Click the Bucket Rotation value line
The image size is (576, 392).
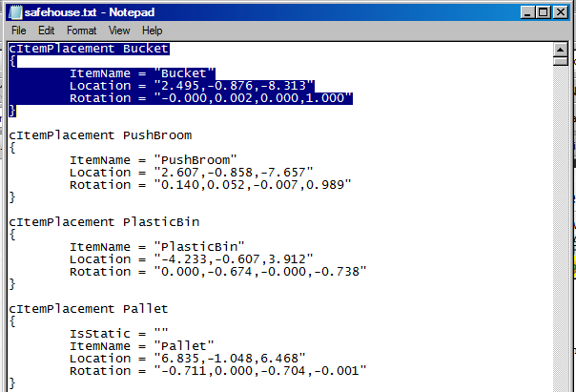pos(211,97)
